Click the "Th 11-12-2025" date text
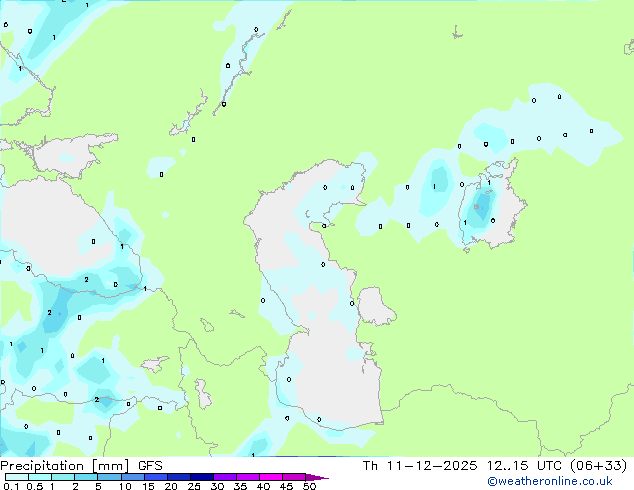 [x=420, y=466]
